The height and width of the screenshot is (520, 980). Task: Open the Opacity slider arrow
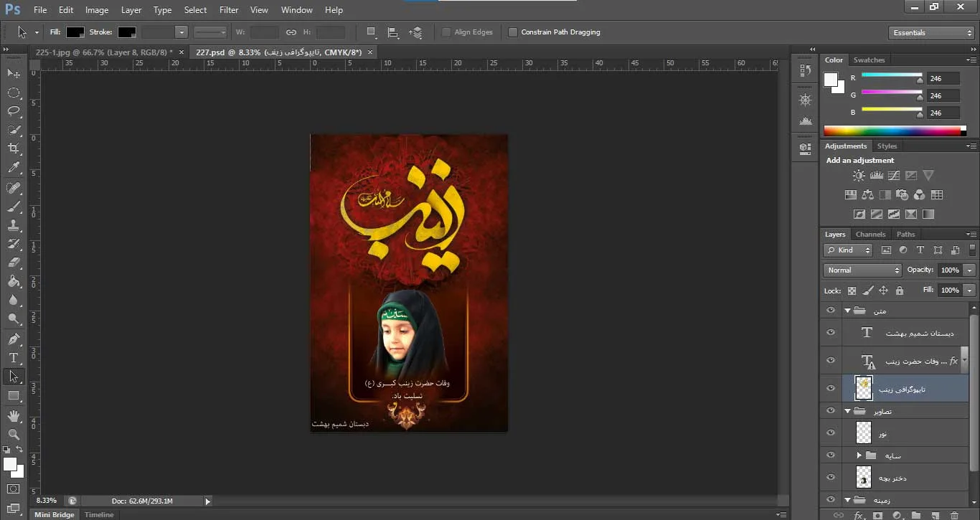[970, 270]
